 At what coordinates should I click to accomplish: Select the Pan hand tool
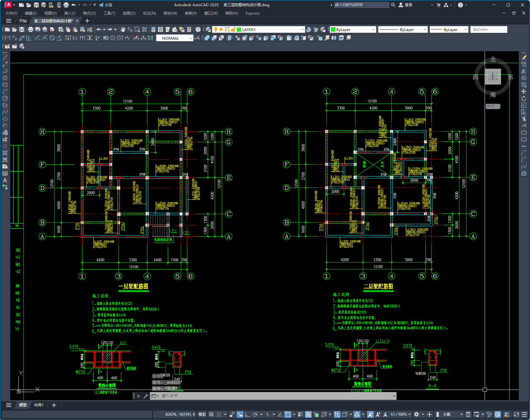(x=123, y=29)
